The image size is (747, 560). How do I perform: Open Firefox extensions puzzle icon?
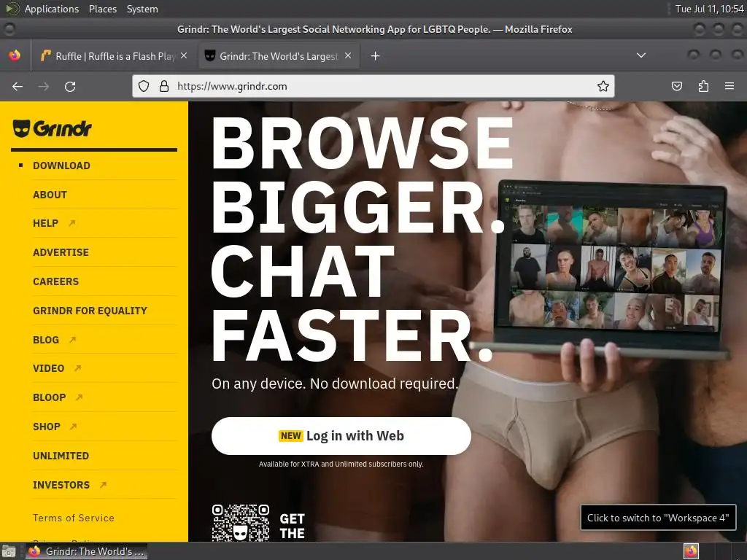pyautogui.click(x=703, y=86)
